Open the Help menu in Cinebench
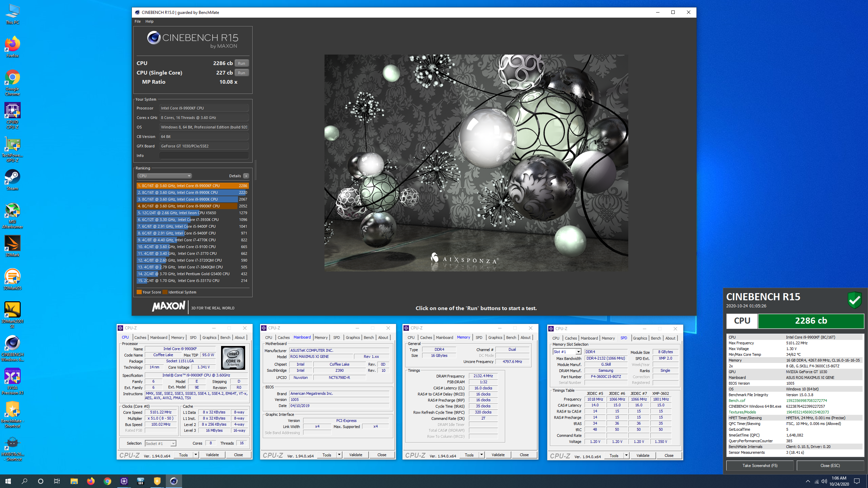 click(150, 21)
